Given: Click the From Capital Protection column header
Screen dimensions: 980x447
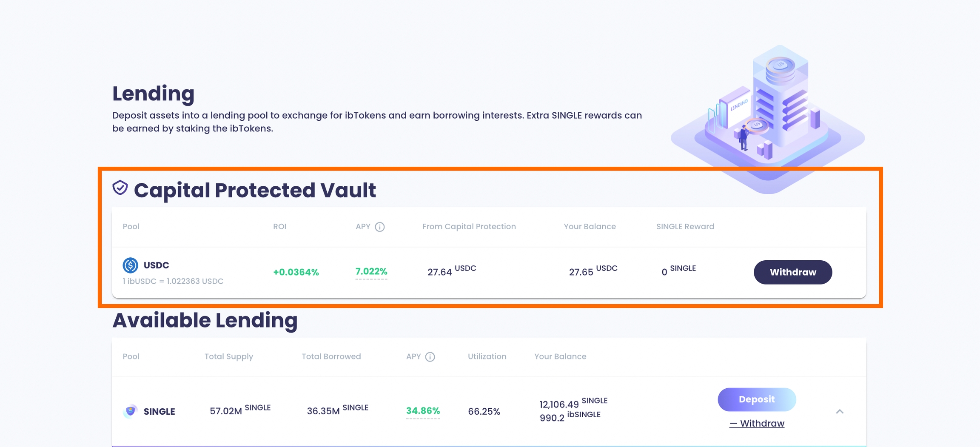Looking at the screenshot, I should point(469,227).
